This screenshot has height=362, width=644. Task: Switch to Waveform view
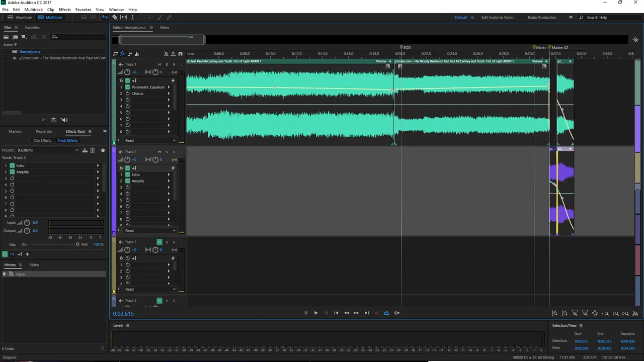coord(20,17)
